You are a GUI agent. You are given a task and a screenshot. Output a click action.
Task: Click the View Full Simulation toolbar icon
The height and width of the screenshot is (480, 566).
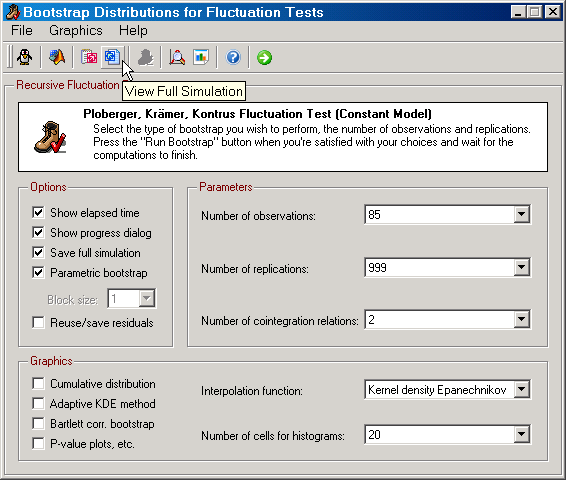(112, 57)
